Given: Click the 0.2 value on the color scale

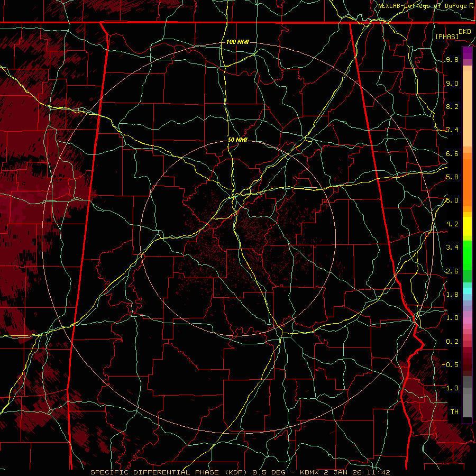Looking at the screenshot, I should tap(452, 341).
